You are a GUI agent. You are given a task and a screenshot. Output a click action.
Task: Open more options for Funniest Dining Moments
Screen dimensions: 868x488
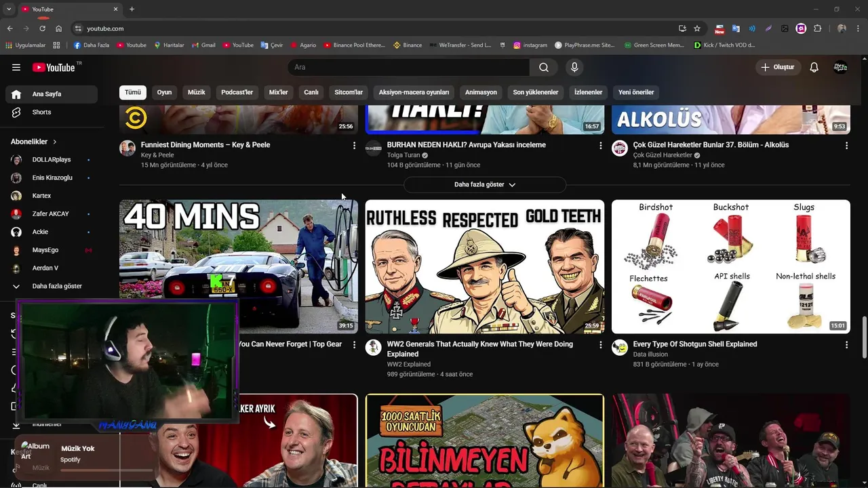tap(354, 145)
